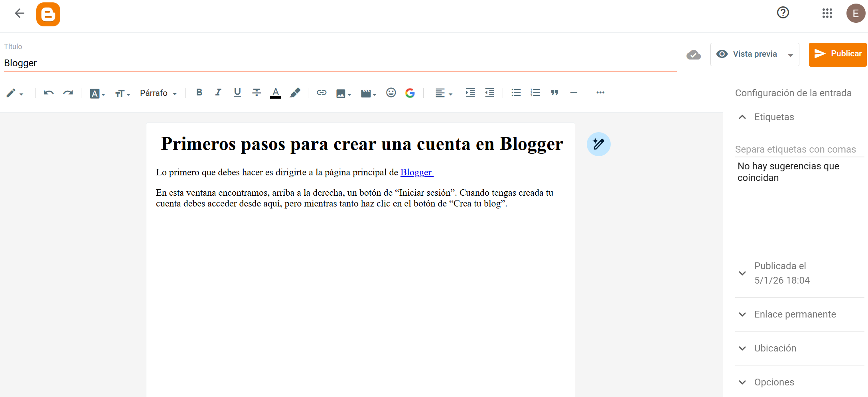This screenshot has height=397, width=868.
Task: Apply numbered list formatting
Action: pyautogui.click(x=535, y=93)
